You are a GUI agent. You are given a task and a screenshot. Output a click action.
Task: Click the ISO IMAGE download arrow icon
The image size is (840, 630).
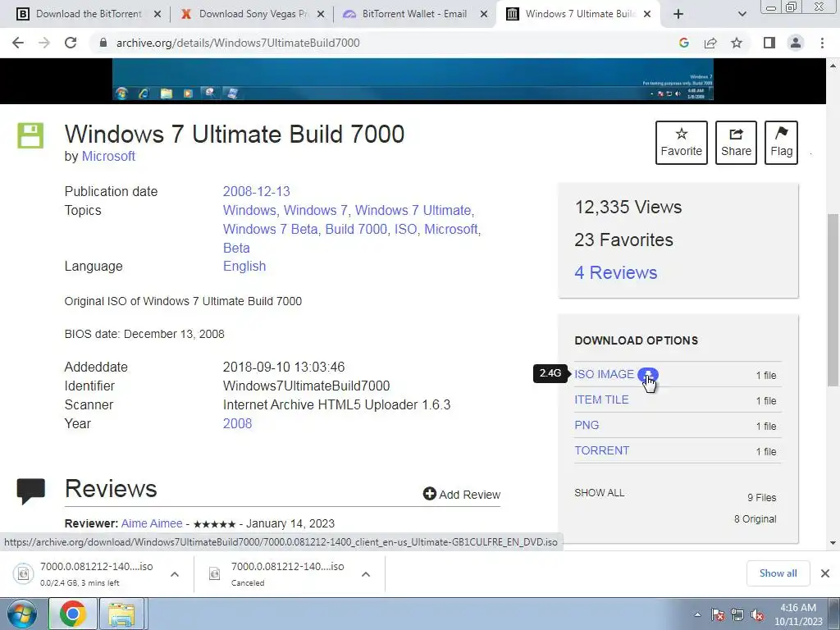648,374
